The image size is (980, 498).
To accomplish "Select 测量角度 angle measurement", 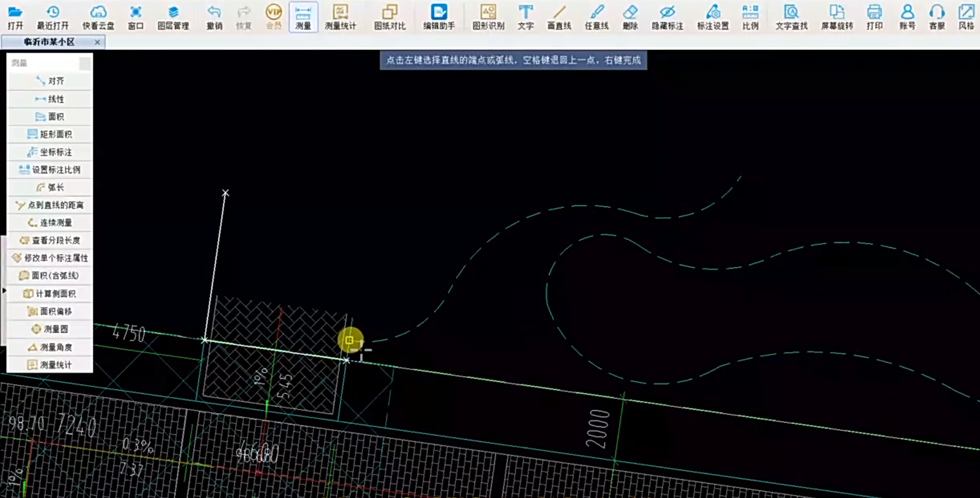I will tap(50, 347).
